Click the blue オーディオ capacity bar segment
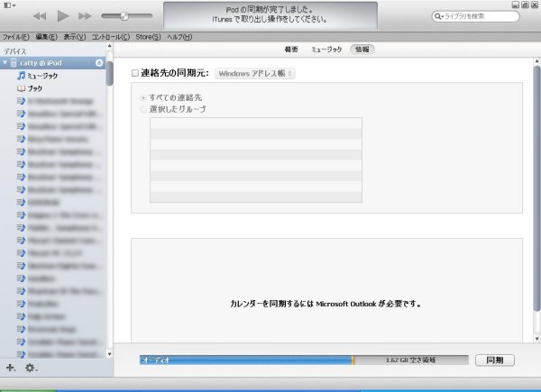 coord(245,360)
